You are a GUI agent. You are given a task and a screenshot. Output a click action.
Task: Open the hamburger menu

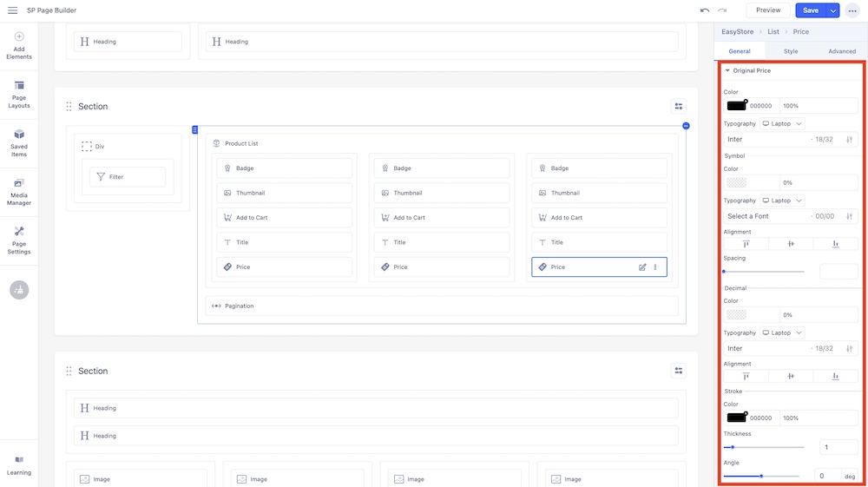(12, 10)
